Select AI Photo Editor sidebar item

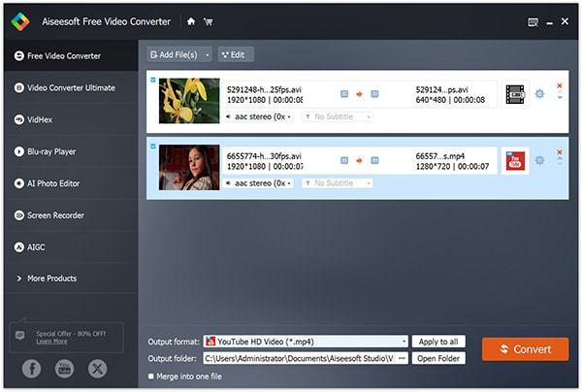coord(71,183)
